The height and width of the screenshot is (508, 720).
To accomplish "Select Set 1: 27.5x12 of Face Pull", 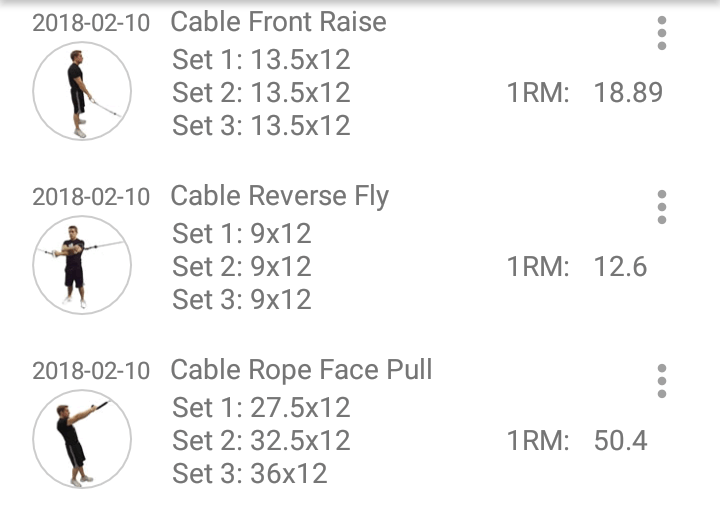I will (261, 408).
